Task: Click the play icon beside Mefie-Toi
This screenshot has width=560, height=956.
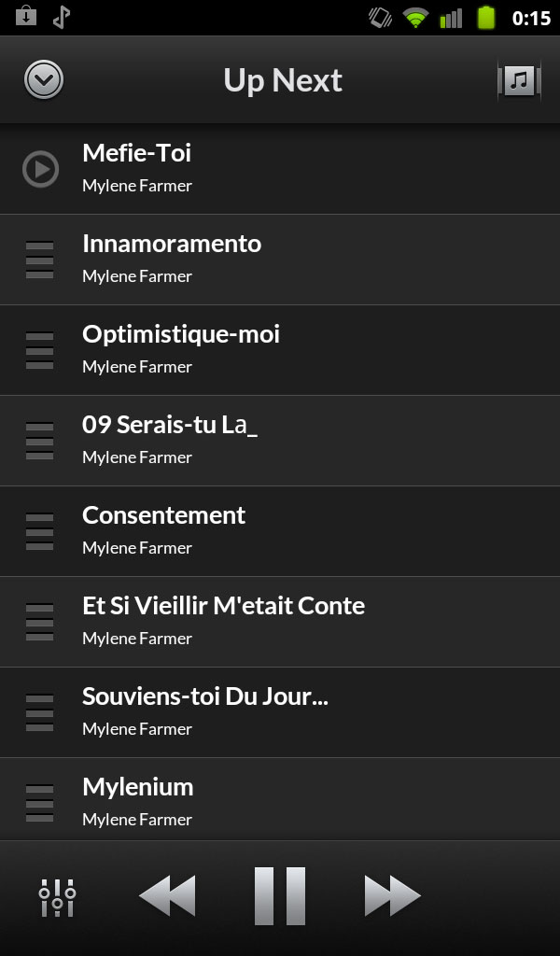Action: 40,169
